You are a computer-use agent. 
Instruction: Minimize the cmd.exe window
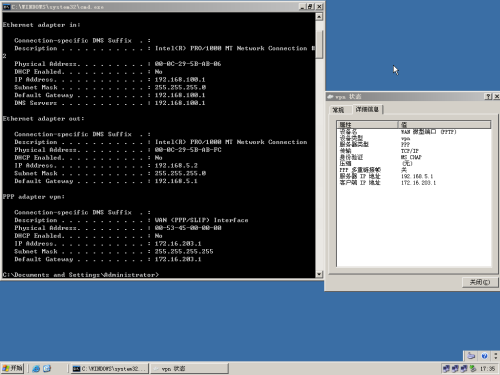click(x=302, y=6)
